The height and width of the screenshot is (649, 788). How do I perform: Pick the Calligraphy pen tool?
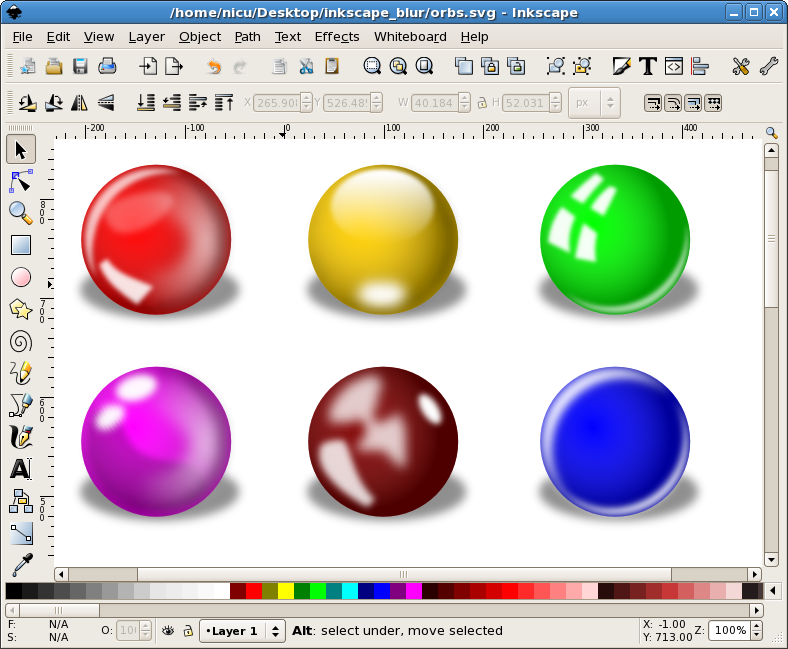coord(21,436)
